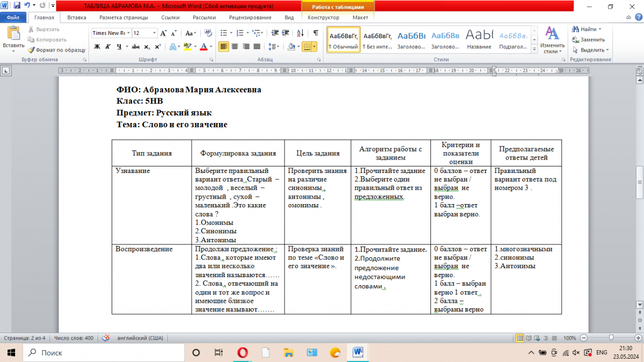Apply the Обычный style
The image size is (644, 362).
click(343, 40)
